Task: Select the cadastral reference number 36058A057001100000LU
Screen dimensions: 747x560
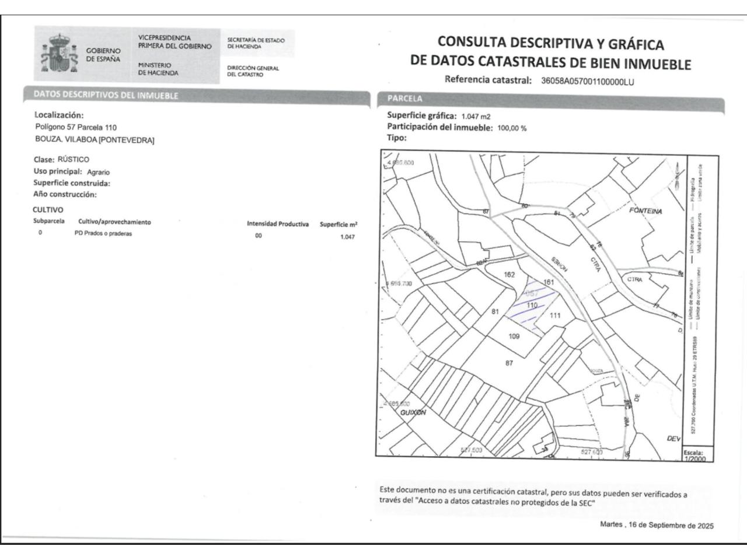Action: click(587, 82)
